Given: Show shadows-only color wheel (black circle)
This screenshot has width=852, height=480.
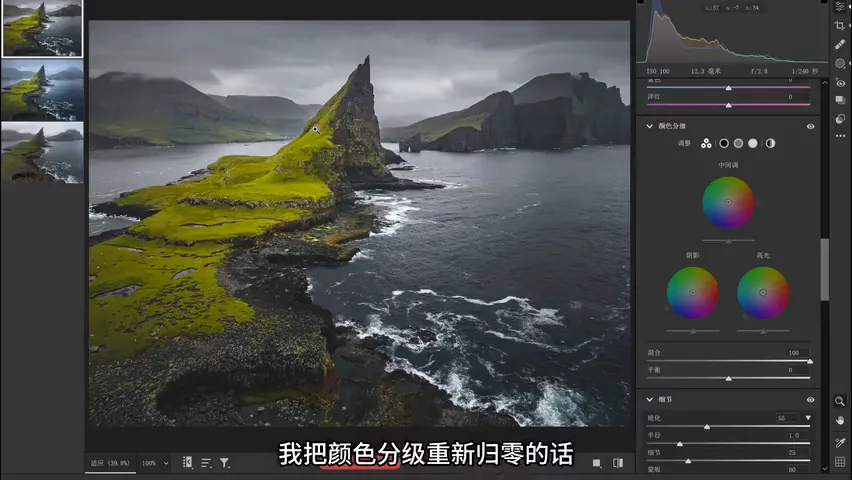Looking at the screenshot, I should pyautogui.click(x=724, y=144).
